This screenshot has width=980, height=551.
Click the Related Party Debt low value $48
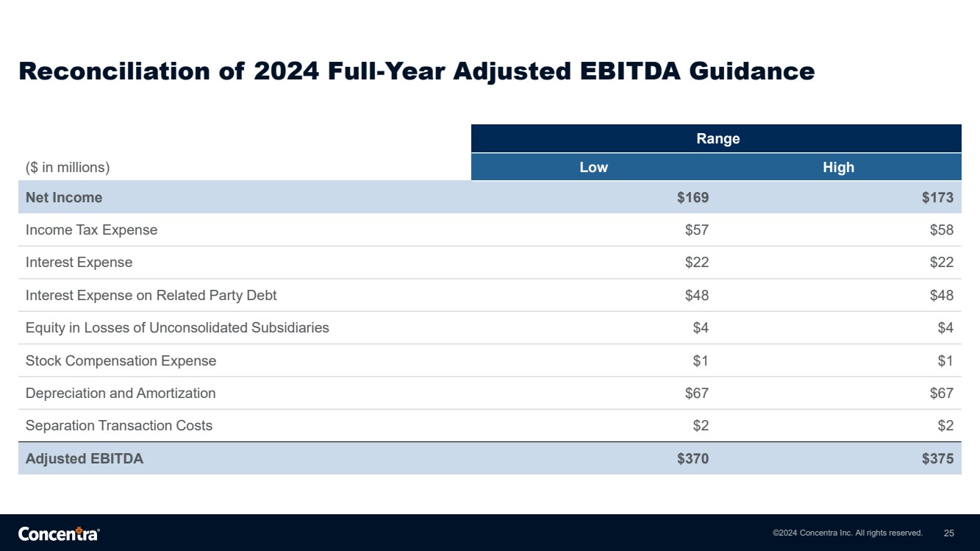click(697, 296)
